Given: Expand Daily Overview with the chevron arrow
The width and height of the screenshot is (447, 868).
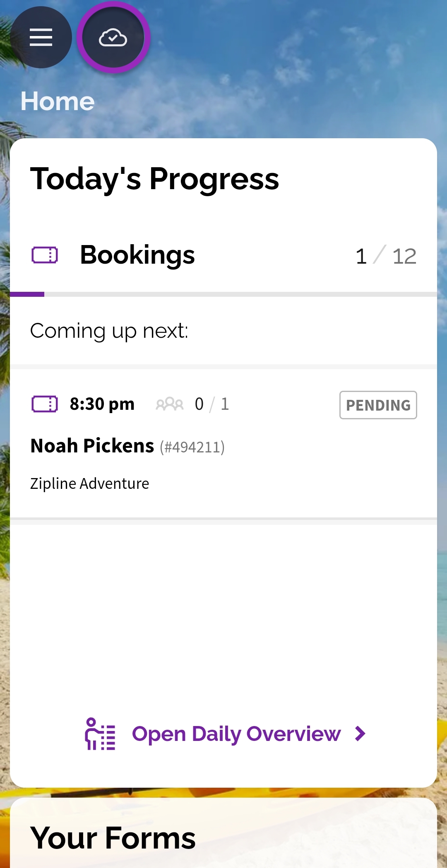Looking at the screenshot, I should click(x=360, y=734).
